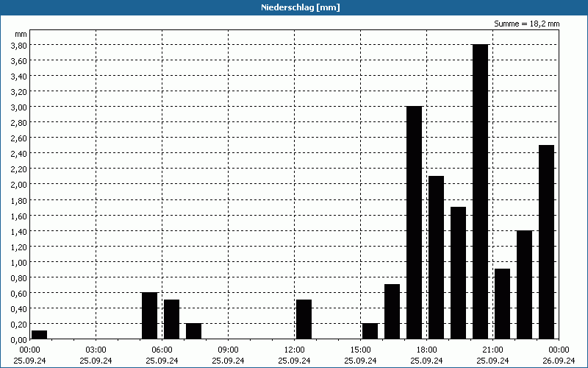Click the "2,20" y-axis label

21,169
